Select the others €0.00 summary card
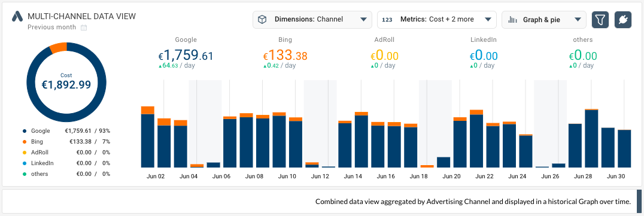 coord(583,53)
